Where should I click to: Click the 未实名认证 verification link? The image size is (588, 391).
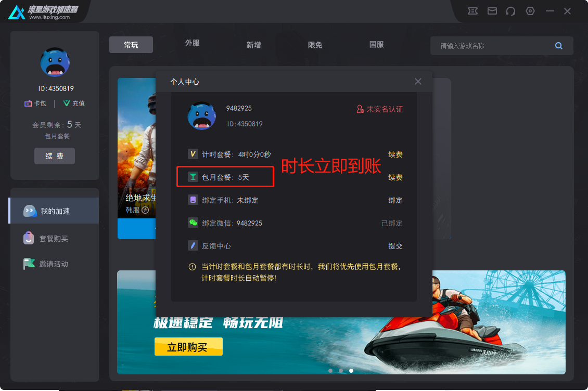click(380, 109)
